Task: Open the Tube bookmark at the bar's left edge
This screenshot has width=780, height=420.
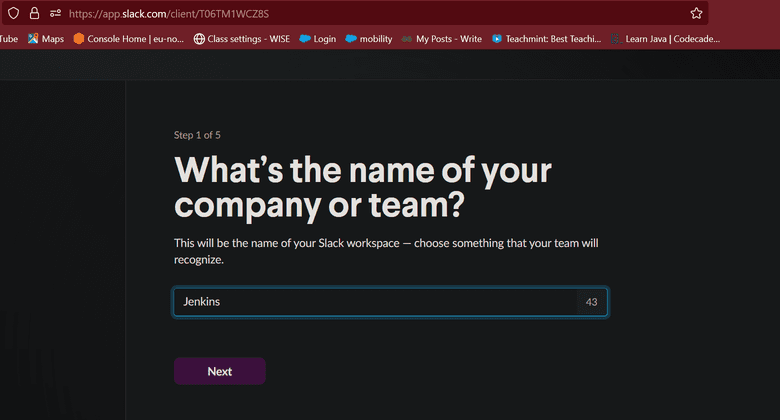Action: click(x=9, y=39)
